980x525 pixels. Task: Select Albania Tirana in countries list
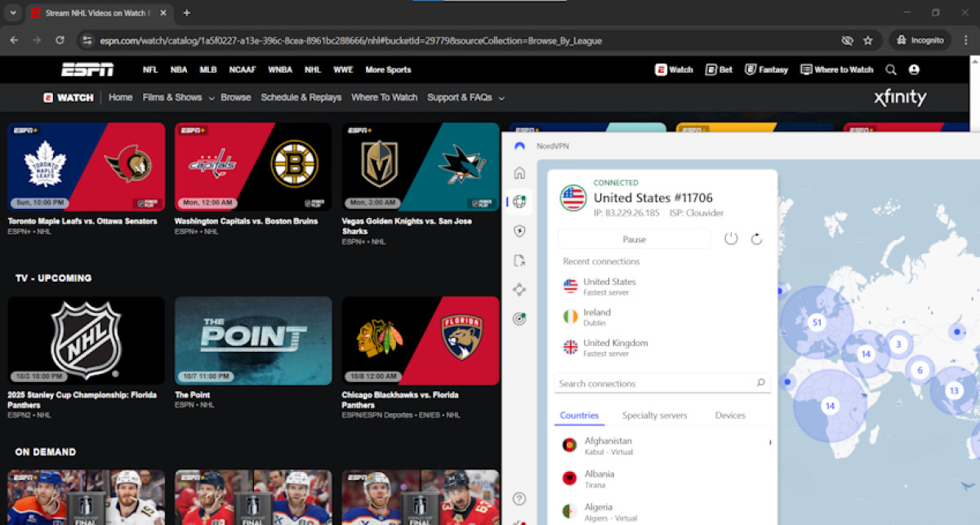[662, 478]
